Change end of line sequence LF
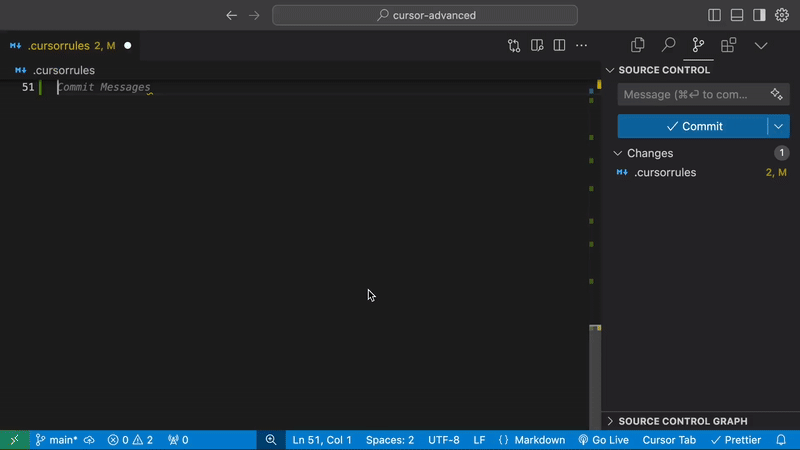 pyautogui.click(x=479, y=440)
